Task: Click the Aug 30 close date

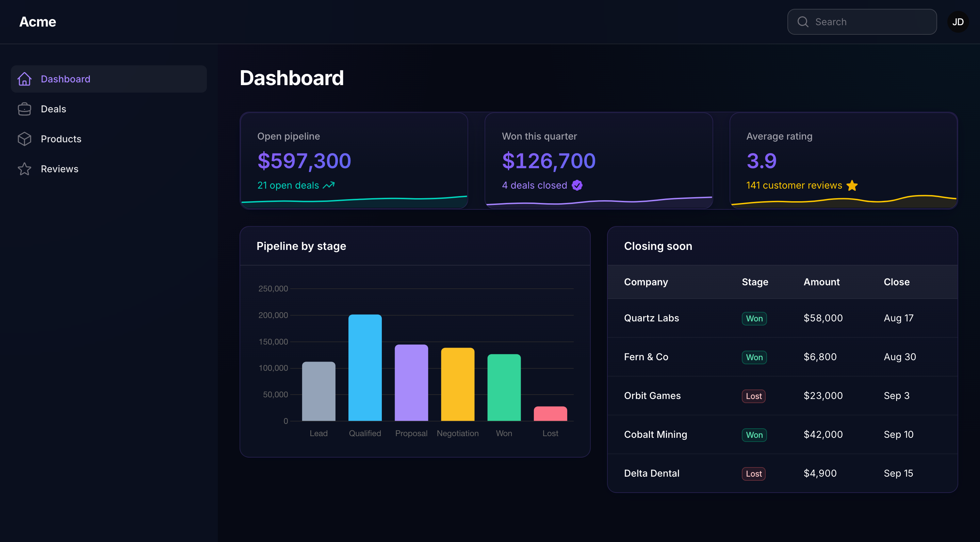Action: (x=900, y=357)
